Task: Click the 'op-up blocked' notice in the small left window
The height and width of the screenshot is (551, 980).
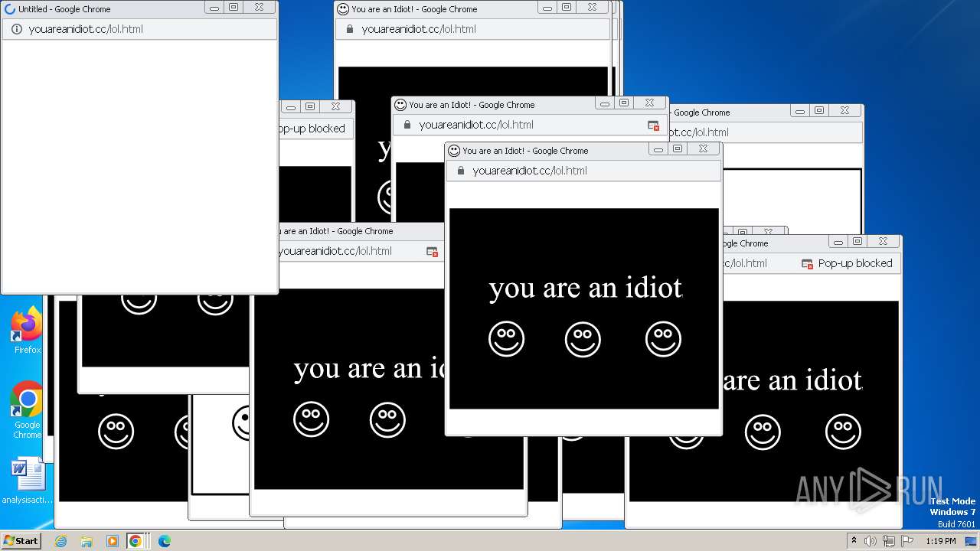Action: pos(312,129)
